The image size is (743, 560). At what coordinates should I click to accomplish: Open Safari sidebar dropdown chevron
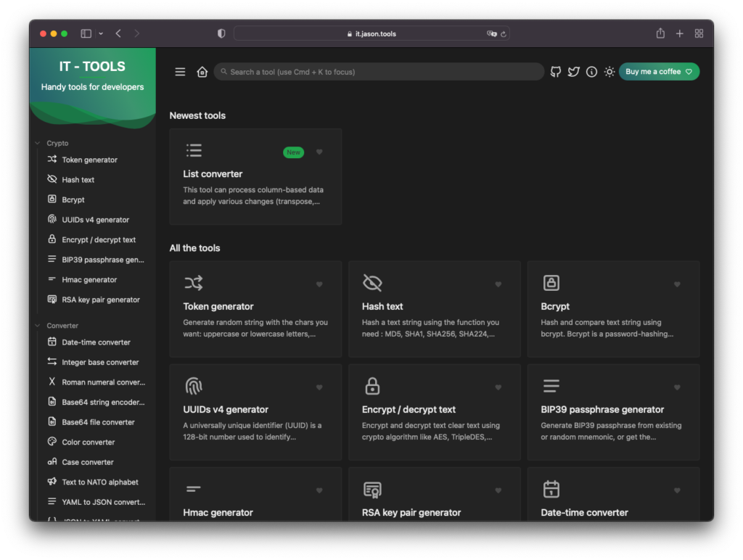pos(101,33)
